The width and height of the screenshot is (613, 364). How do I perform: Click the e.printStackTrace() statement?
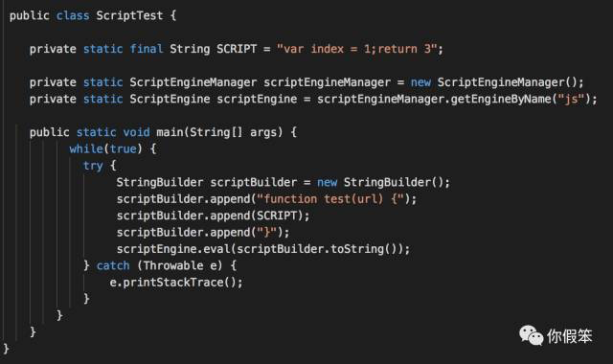[176, 283]
